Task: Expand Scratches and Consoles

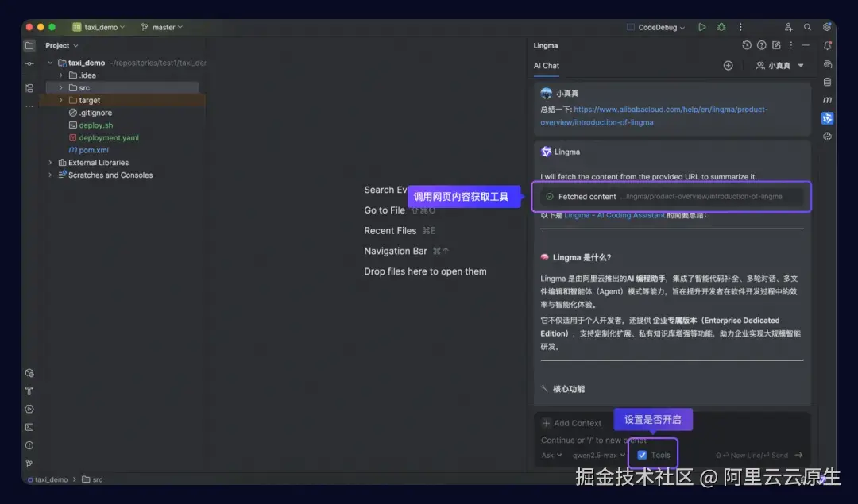Action: tap(50, 175)
